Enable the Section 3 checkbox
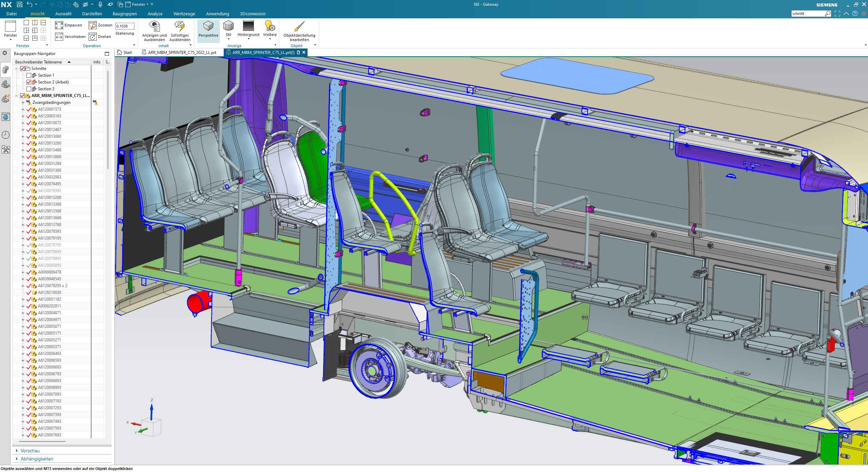The height and width of the screenshot is (472, 868). pos(29,89)
